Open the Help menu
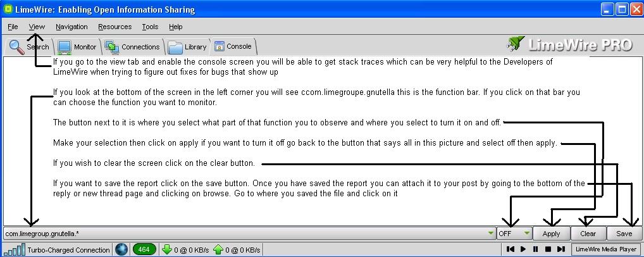Screen dimensions: 644x257 175,27
